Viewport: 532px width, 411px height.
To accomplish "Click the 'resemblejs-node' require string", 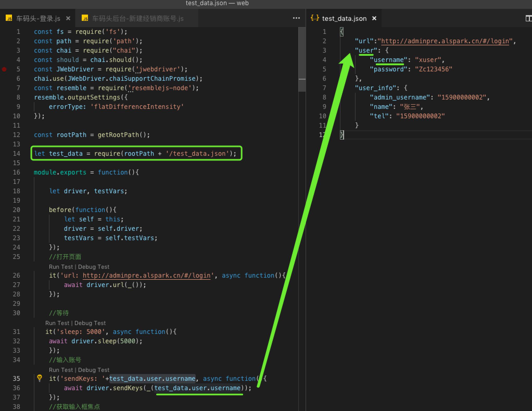I will (160, 88).
